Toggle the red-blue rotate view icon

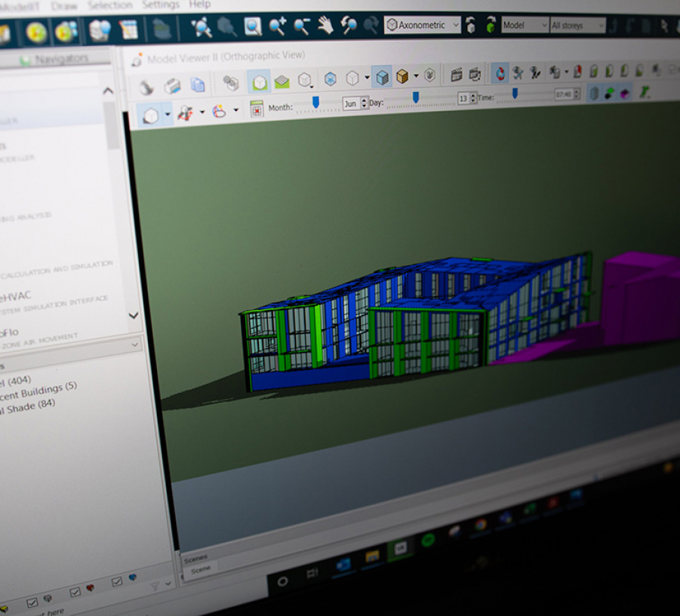coord(500,73)
